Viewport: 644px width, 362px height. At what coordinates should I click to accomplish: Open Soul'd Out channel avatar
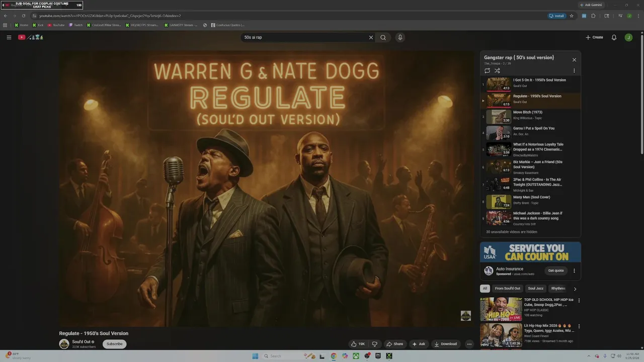64,344
